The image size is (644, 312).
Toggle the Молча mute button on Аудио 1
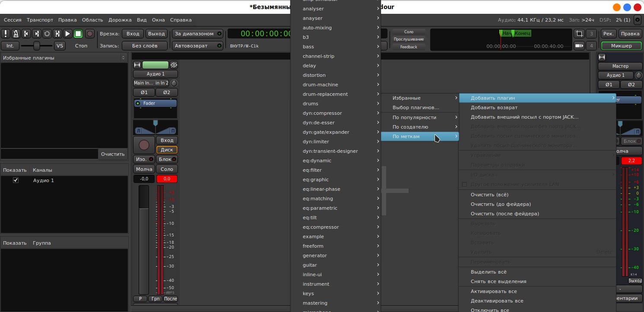point(144,169)
